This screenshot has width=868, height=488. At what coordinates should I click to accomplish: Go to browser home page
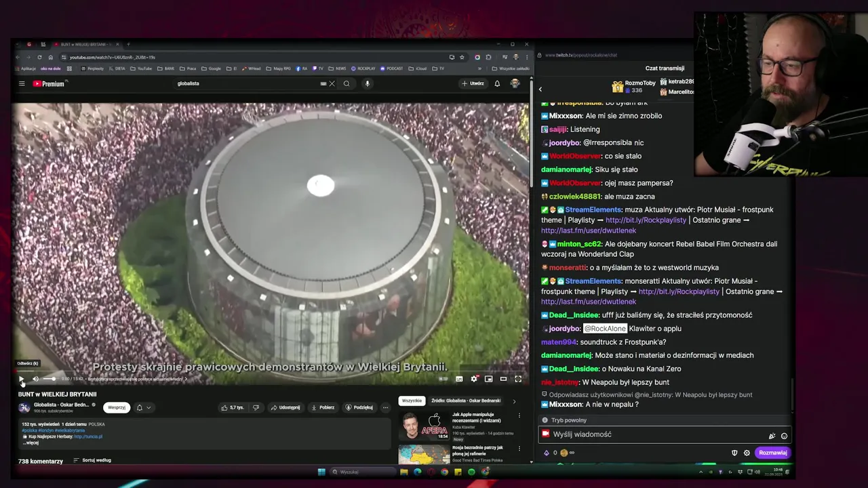click(51, 57)
